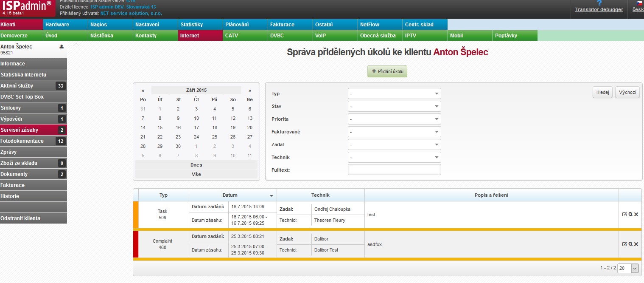
Task: Open Fotodokumentace in the sidebar
Action: [34, 141]
